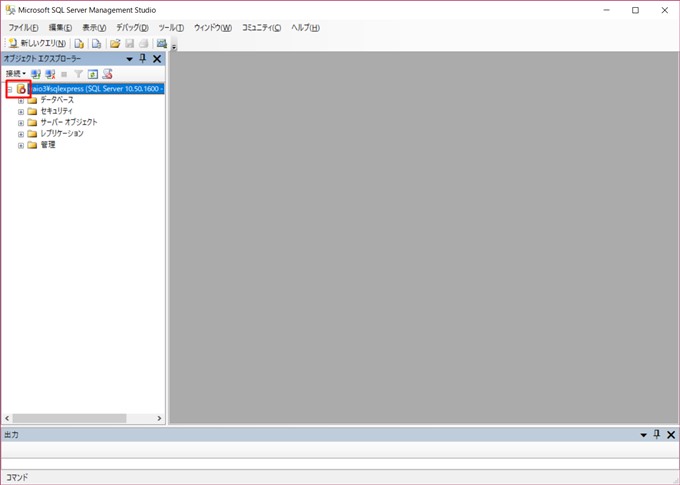Click the Object Explorer scroll left arrow
Image resolution: width=680 pixels, height=485 pixels.
click(x=7, y=419)
